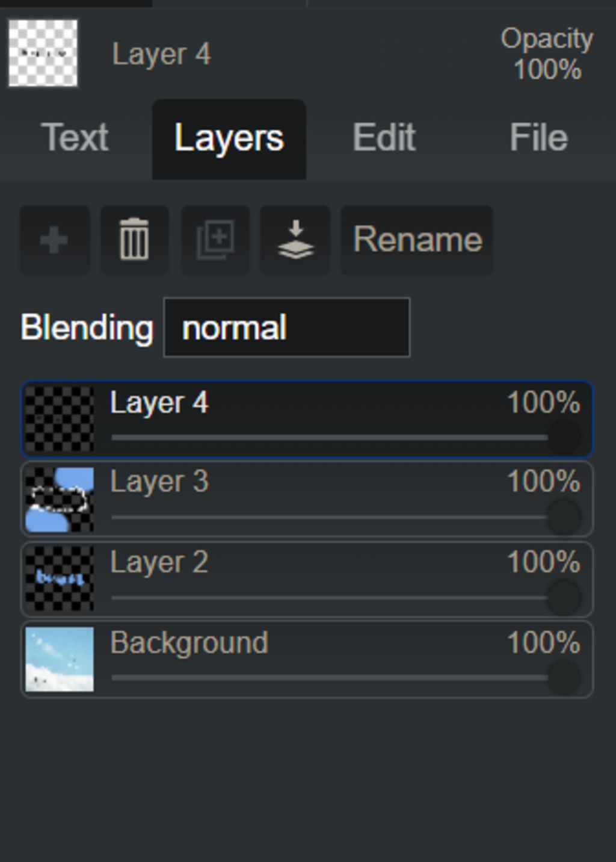Select Layer 4 in the layer list

(x=307, y=418)
